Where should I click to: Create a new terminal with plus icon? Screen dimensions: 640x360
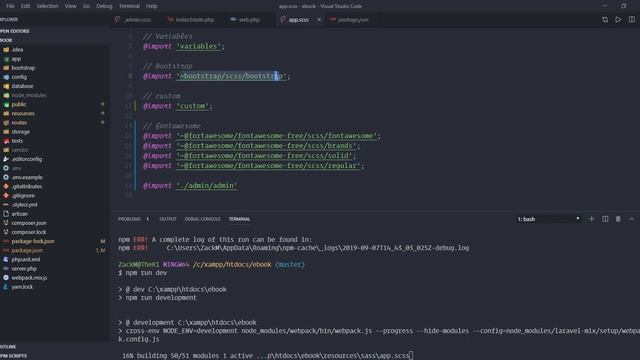pyautogui.click(x=591, y=219)
